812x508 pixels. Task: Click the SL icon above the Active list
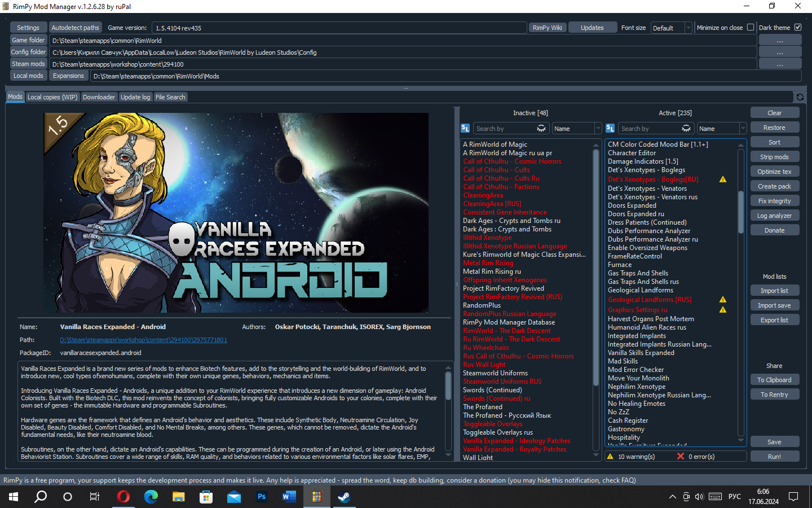click(610, 129)
